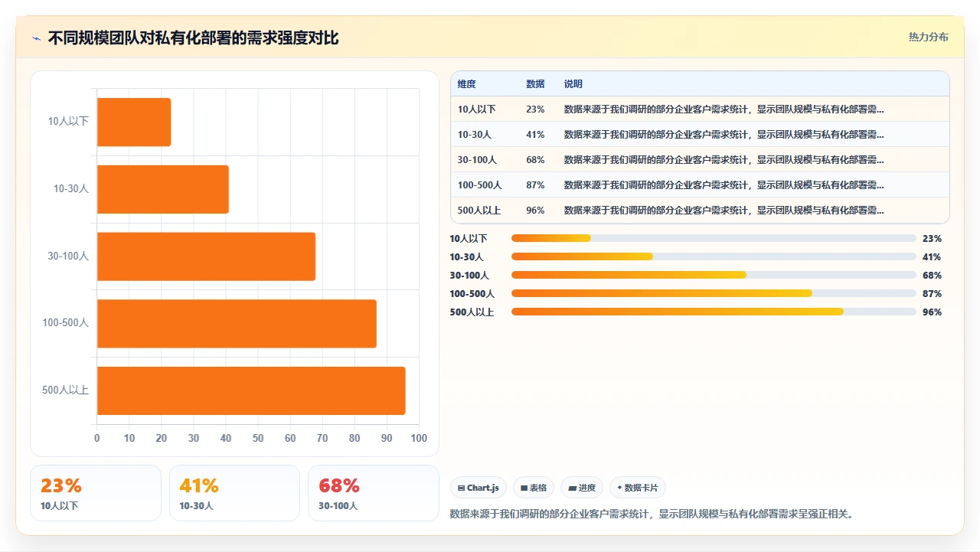The image size is (980, 552).
Task: Click the 30-100人 cell in the table
Action: click(477, 160)
